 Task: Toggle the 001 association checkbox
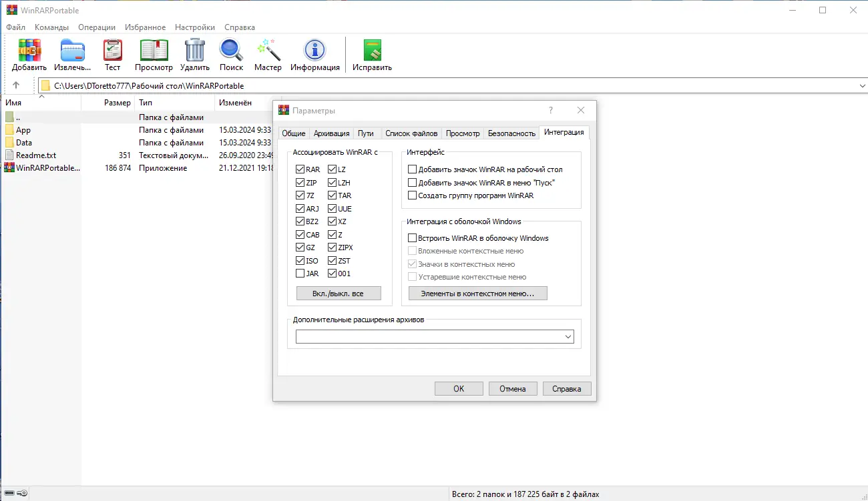coord(333,274)
